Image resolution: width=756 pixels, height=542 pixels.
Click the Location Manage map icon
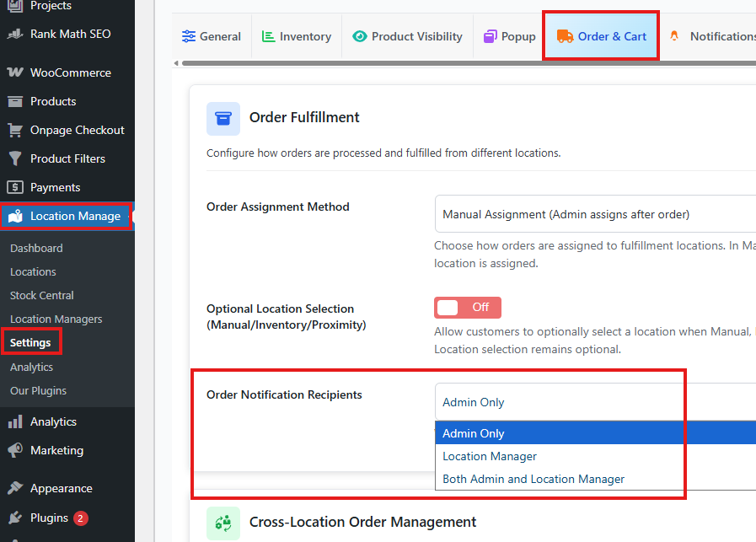coord(15,216)
